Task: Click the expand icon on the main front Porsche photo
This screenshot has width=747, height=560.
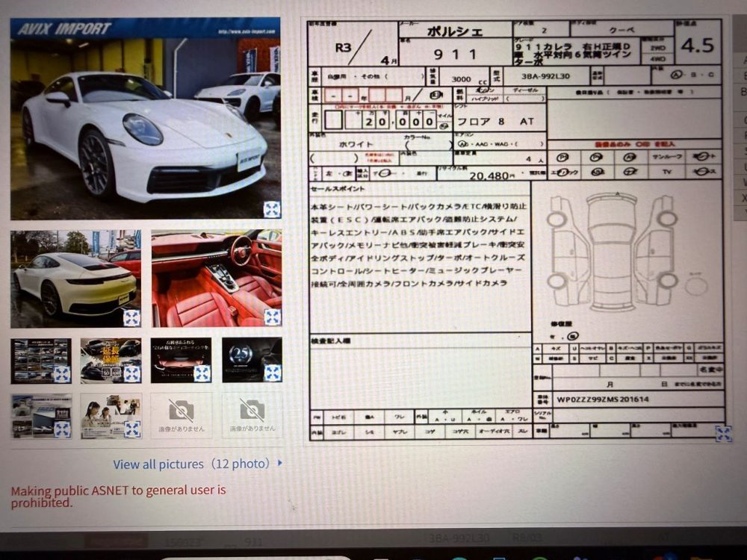Action: pyautogui.click(x=272, y=209)
